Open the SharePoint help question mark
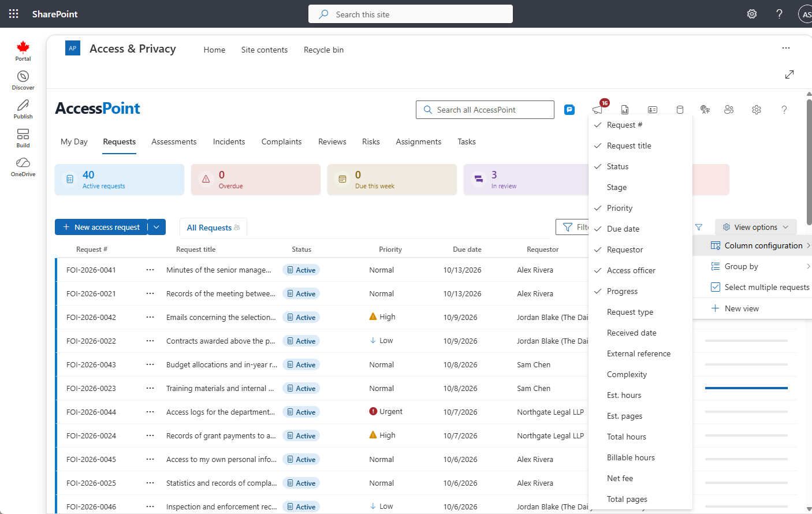The width and height of the screenshot is (812, 514). (779, 14)
